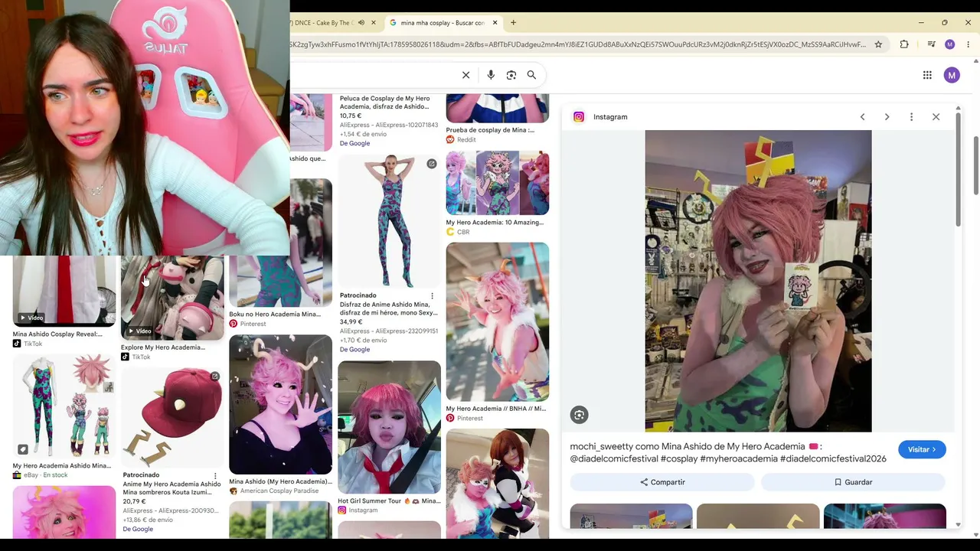Click the large Mina Ashido preview image
980x551 pixels.
(x=758, y=281)
